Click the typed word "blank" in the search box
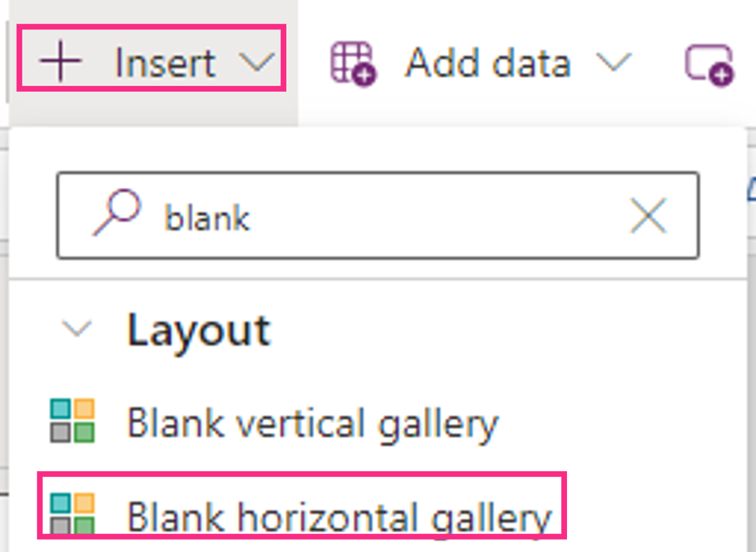The width and height of the screenshot is (756, 552). coord(207,218)
